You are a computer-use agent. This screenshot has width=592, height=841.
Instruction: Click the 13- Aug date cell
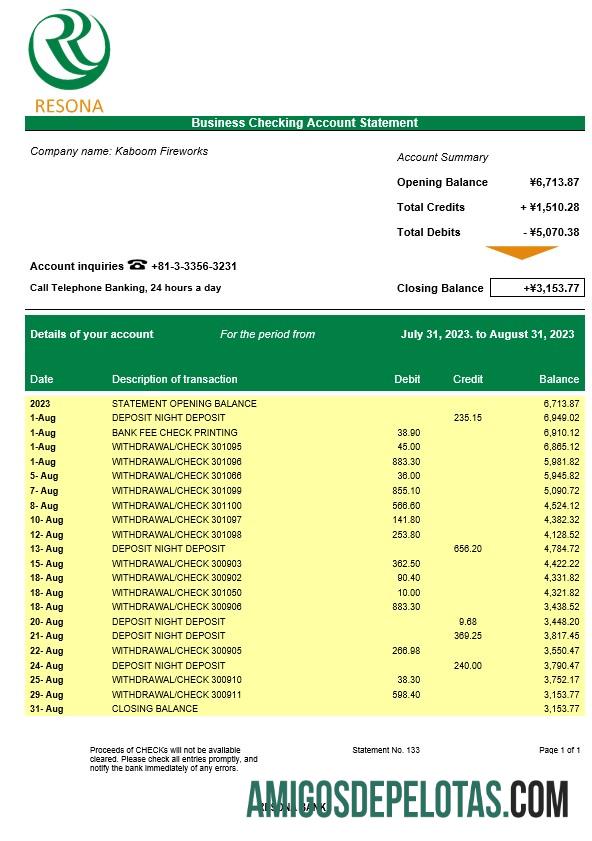click(x=47, y=549)
